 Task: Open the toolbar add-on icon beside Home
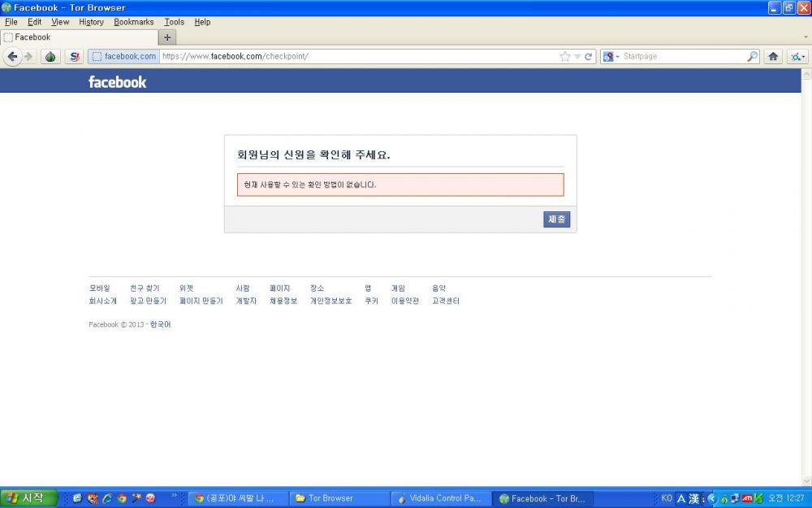tap(797, 57)
